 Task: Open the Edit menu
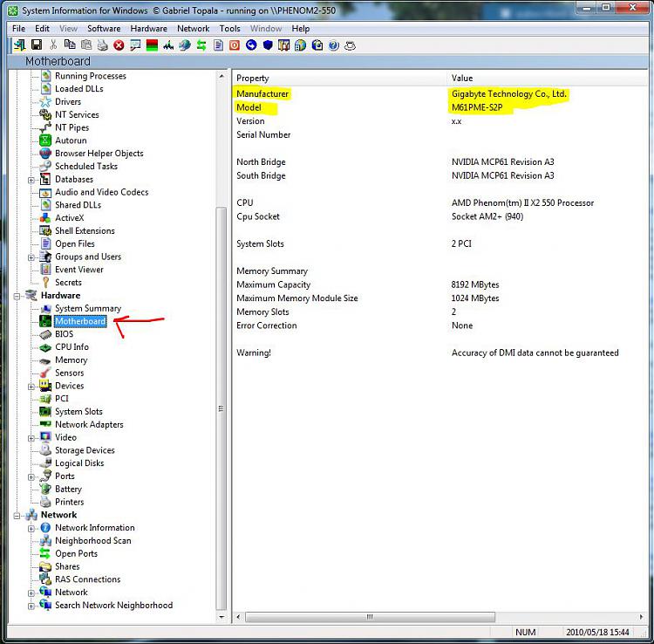click(42, 29)
